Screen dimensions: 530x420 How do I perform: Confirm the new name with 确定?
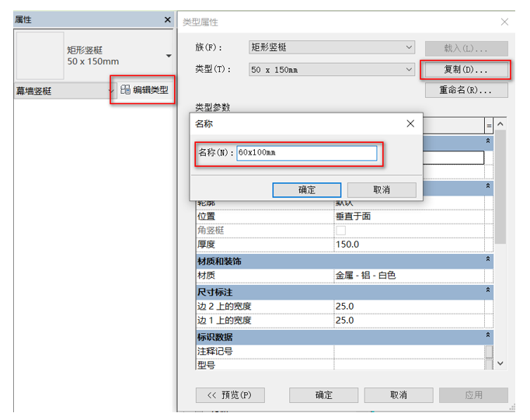tap(306, 189)
